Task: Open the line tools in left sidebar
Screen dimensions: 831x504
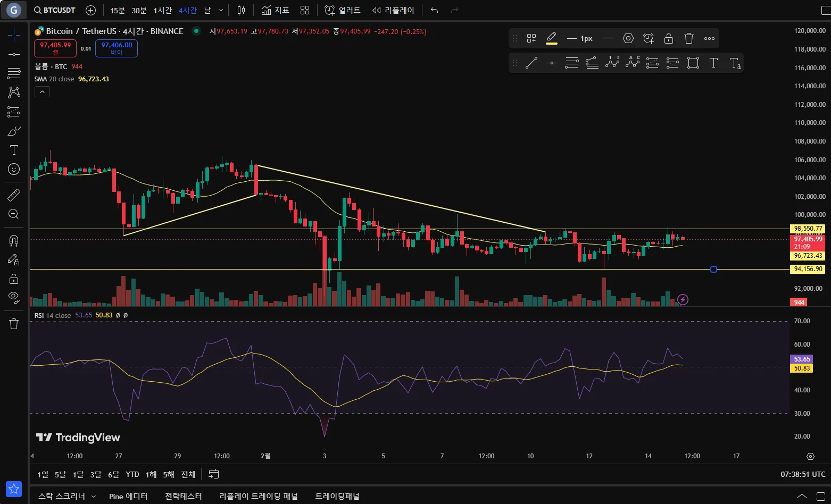Action: pos(14,54)
